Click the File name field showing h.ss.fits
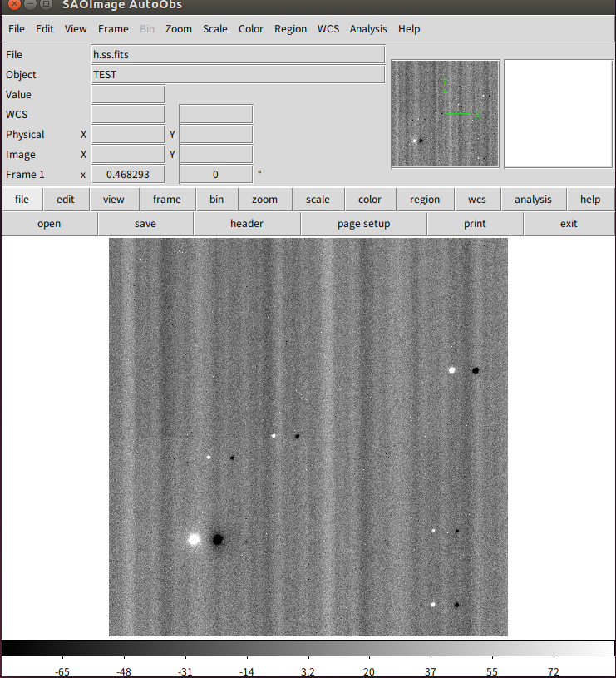616x678 pixels. [238, 54]
